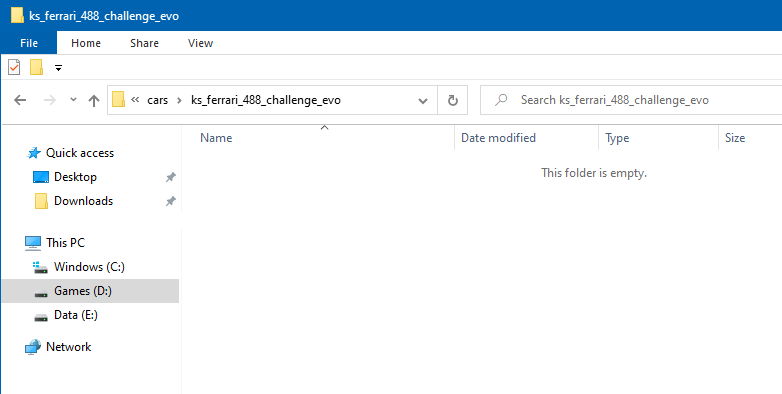Image resolution: width=782 pixels, height=394 pixels.
Task: Click the Network icon in sidebar
Action: [33, 347]
